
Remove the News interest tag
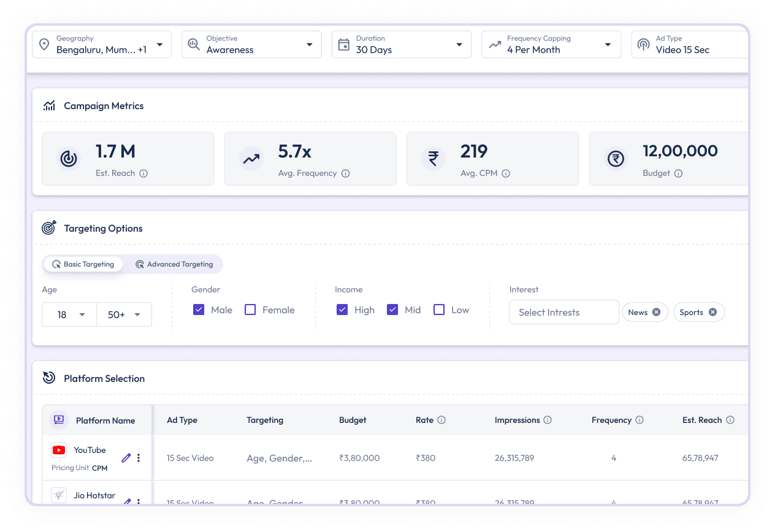(x=656, y=312)
